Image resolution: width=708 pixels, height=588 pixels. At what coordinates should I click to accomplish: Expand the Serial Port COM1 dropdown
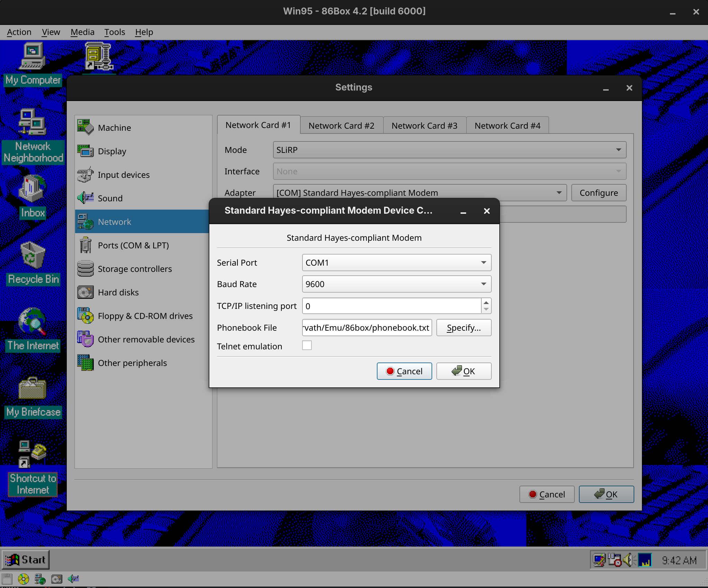tap(484, 263)
